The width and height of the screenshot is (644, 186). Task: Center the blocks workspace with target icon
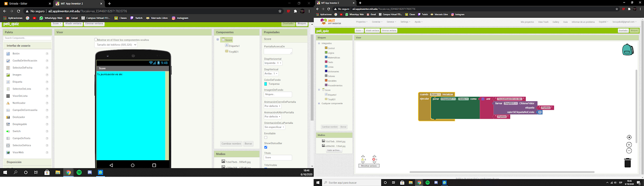click(629, 137)
